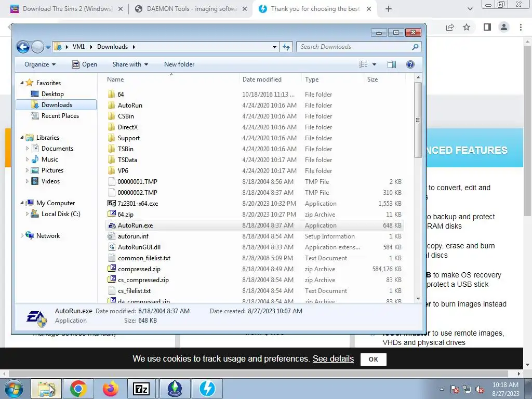Click the Explorer Forward navigation arrow
Viewport: 532px width, 399px height.
point(37,47)
